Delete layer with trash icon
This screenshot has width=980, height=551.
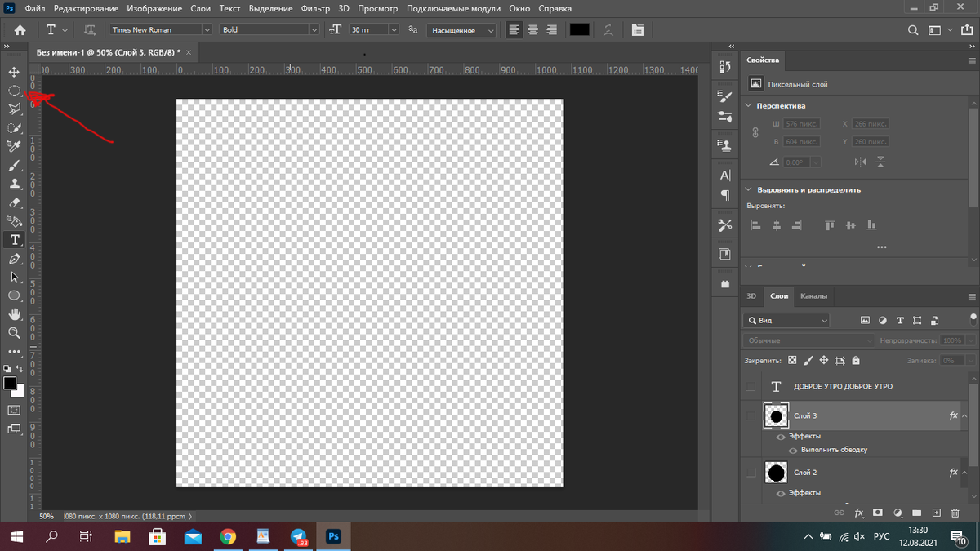955,513
